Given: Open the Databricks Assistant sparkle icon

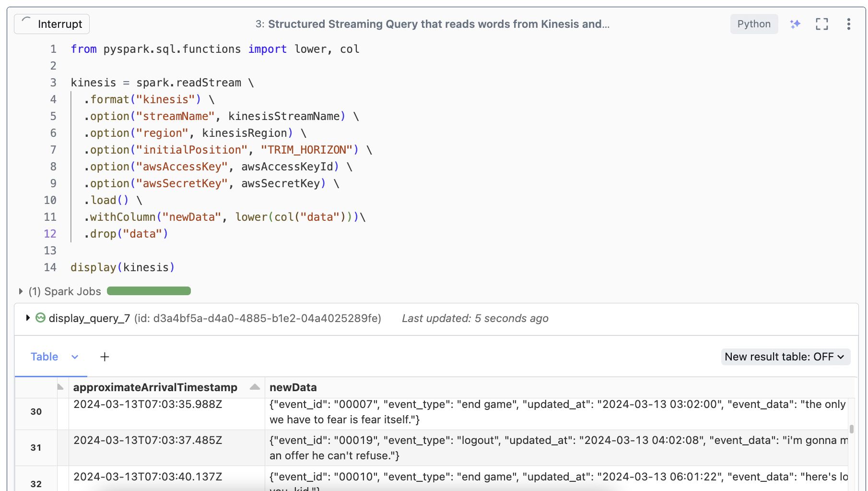Looking at the screenshot, I should (795, 24).
